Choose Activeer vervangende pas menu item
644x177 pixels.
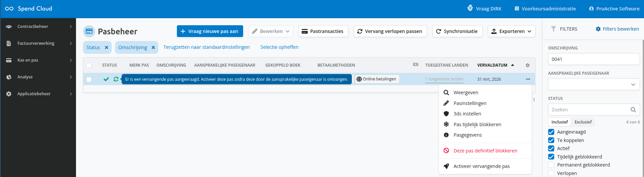[481, 166]
